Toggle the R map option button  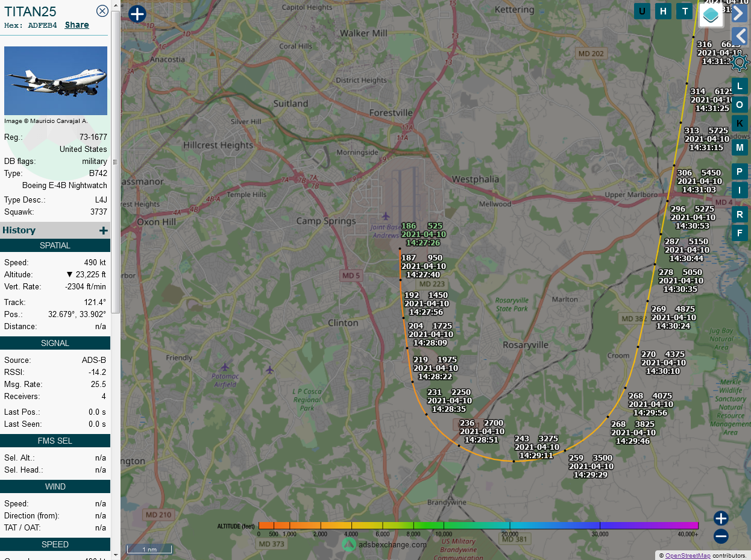coord(740,215)
